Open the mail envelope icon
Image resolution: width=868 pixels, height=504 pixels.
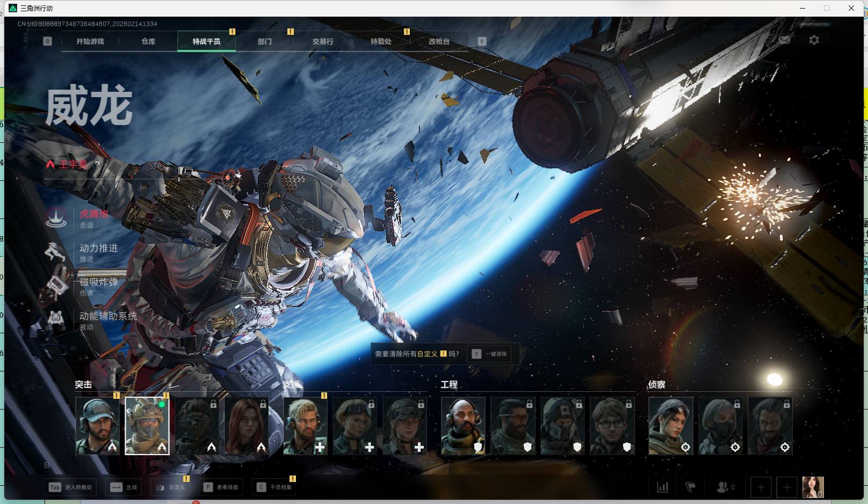[x=784, y=40]
